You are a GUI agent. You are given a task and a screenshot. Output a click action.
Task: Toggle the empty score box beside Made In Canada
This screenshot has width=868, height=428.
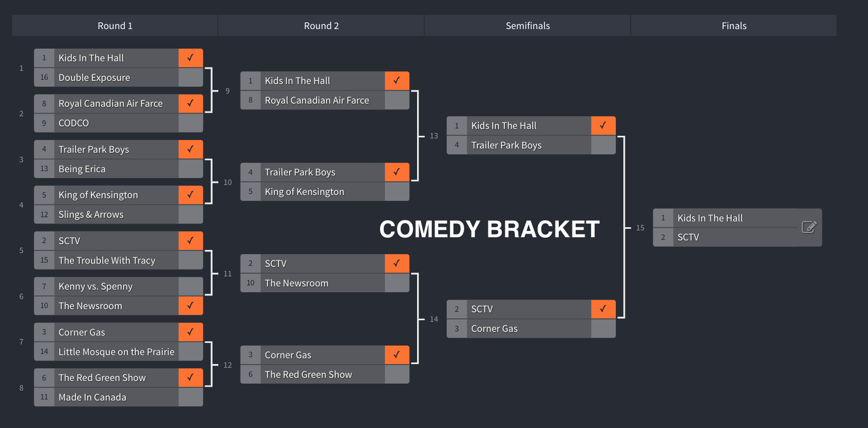pyautogui.click(x=190, y=397)
